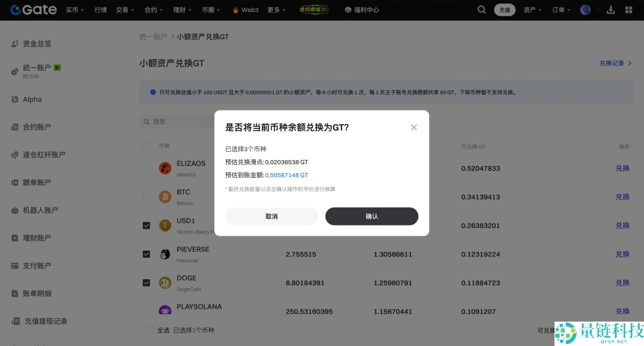Click the Gate logo
644x346 pixels.
(x=34, y=10)
